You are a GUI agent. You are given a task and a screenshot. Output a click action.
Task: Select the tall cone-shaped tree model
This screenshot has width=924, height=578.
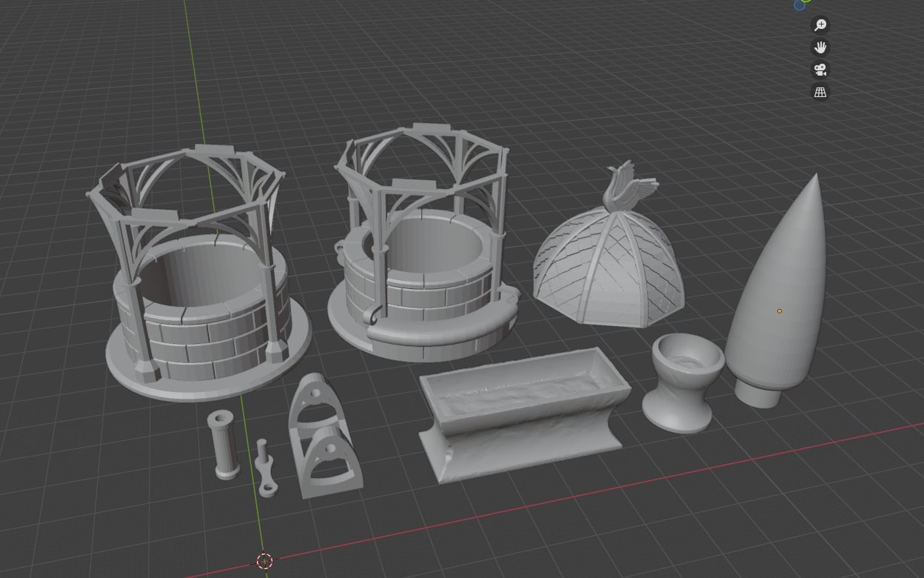pos(777,289)
